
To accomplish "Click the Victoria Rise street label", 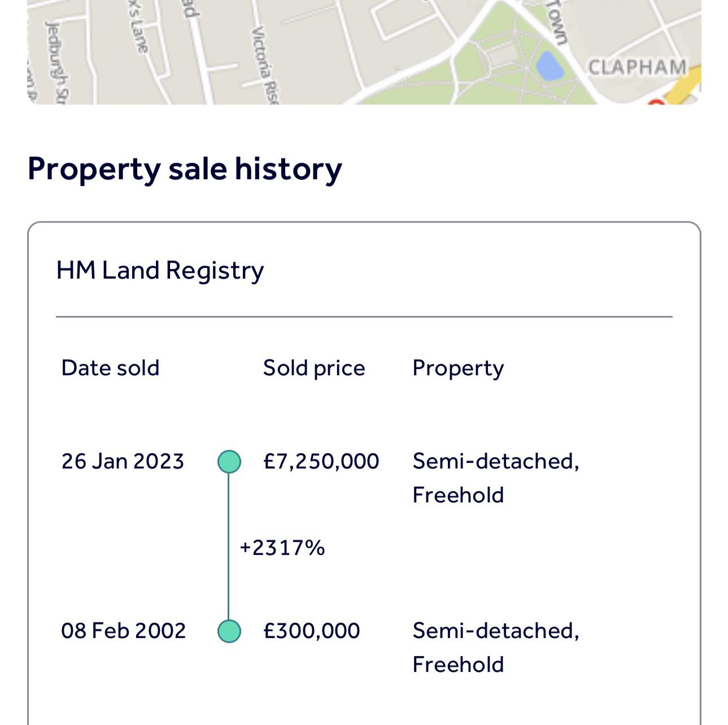I will [265, 64].
